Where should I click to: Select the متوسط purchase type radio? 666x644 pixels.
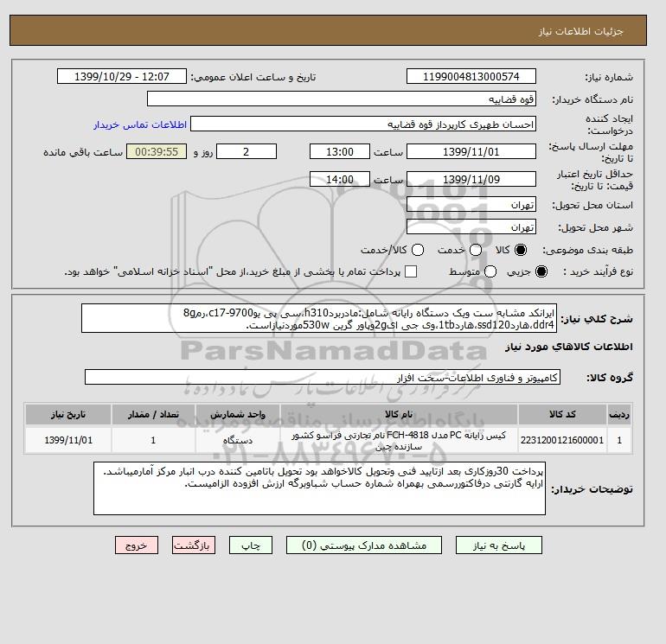tap(490, 271)
